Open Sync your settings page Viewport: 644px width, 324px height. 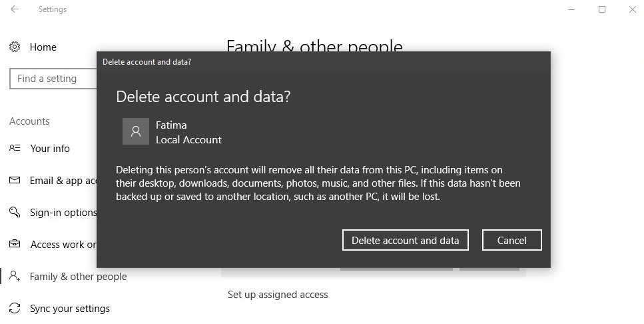point(70,309)
